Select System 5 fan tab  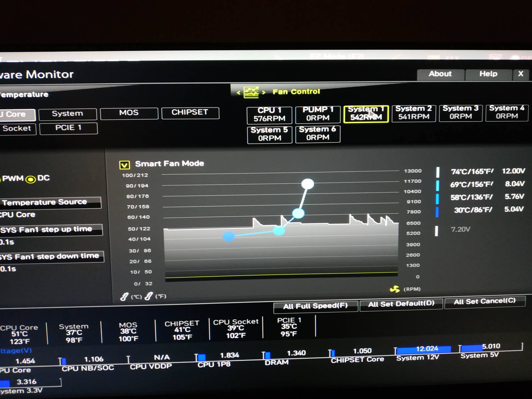pos(269,135)
